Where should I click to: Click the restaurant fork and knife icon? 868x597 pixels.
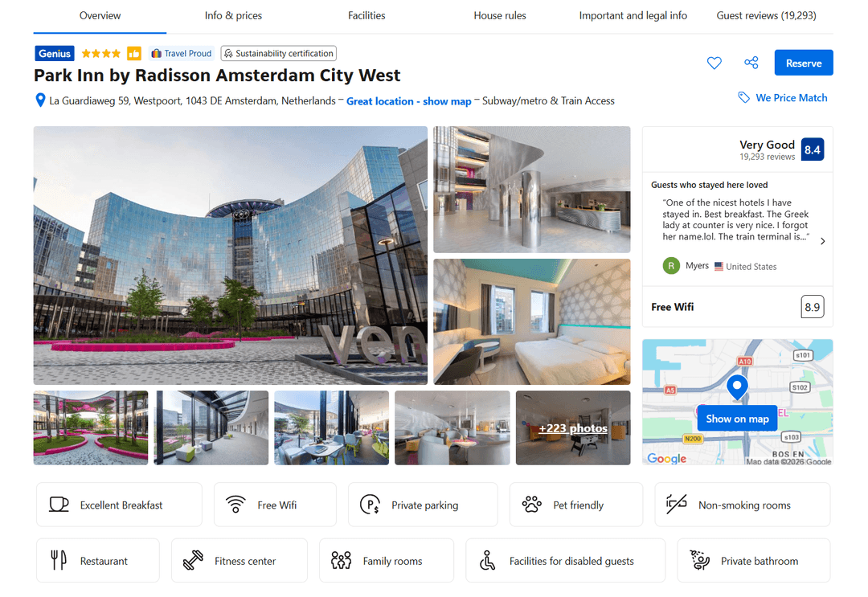click(x=59, y=560)
